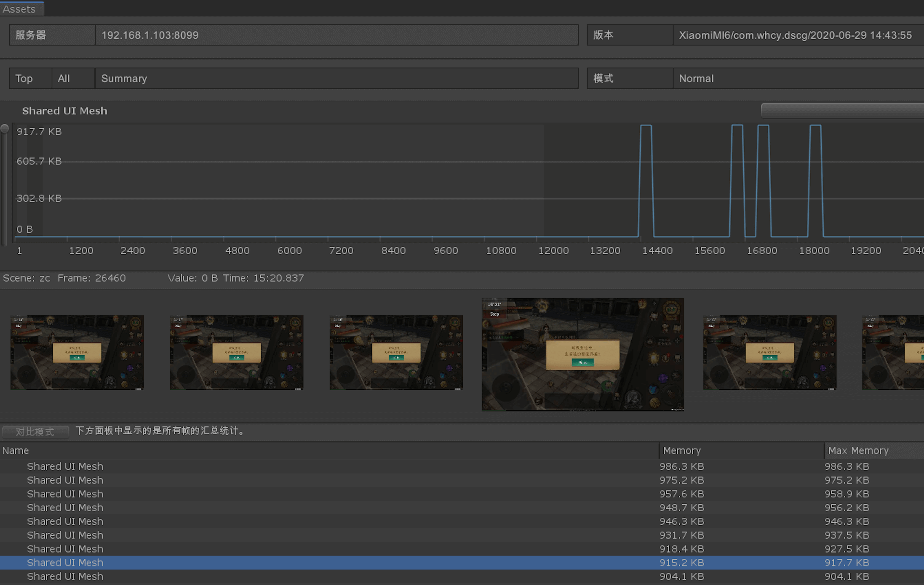Click the server address field 192.168.1.103:8099

tap(336, 35)
